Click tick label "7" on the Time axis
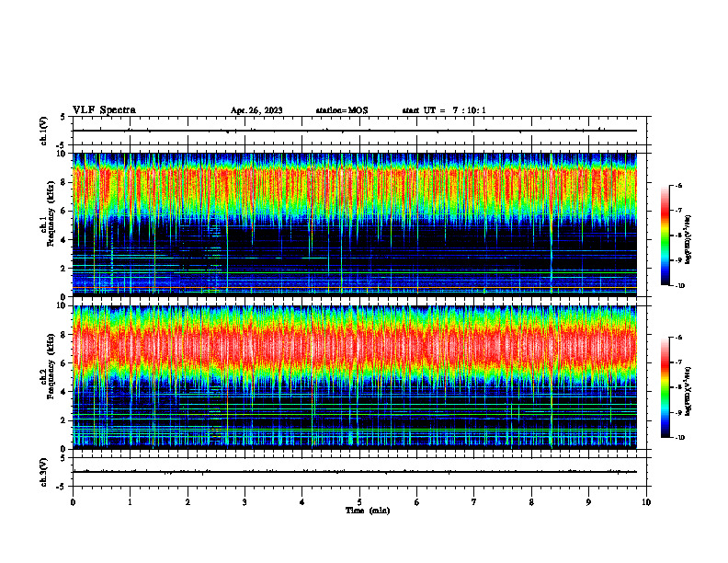The width and height of the screenshot is (728, 563). pos(474,502)
